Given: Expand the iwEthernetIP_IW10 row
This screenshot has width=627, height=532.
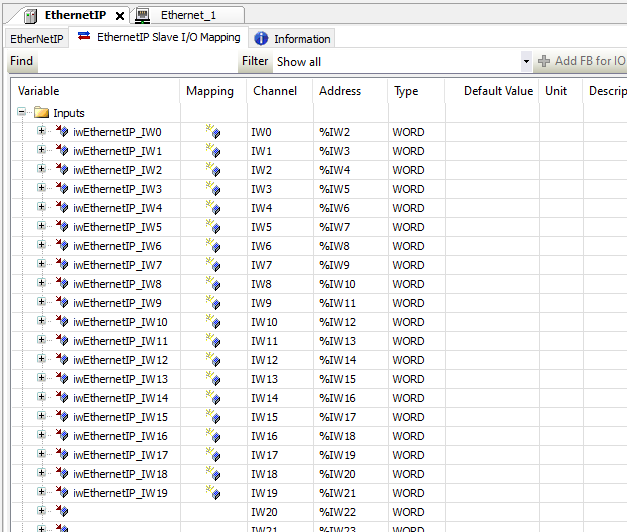Looking at the screenshot, I should (x=41, y=320).
